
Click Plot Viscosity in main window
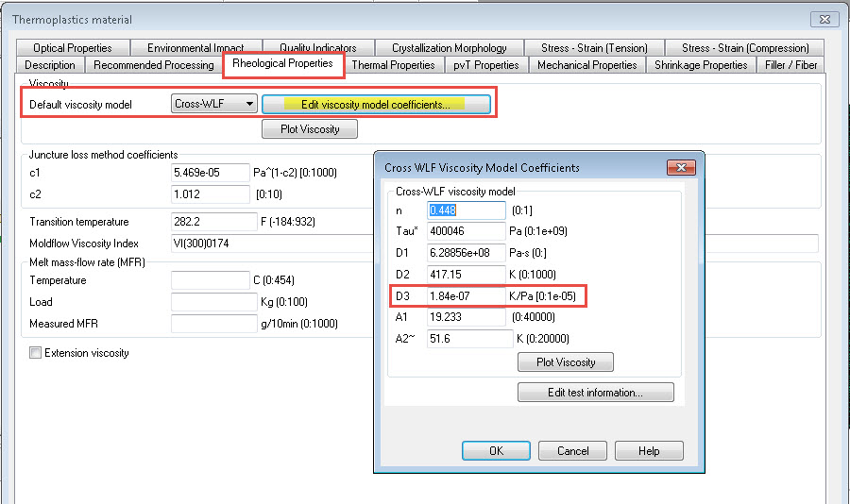[x=310, y=129]
